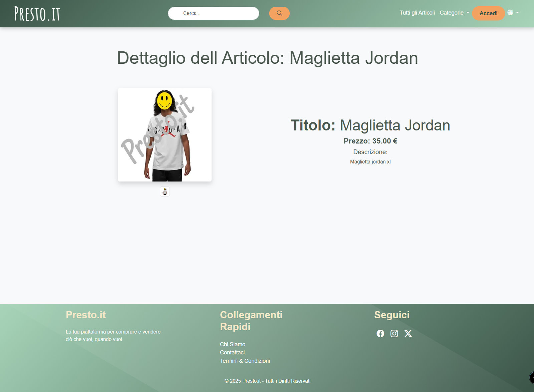Click inside the Cerca search field
The image size is (534, 392).
213,13
